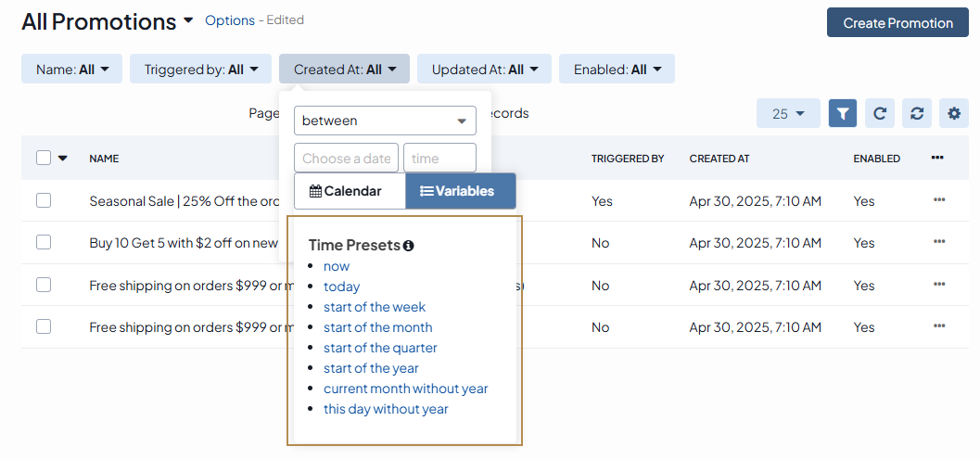Screen dimensions: 980x459
Task: Click the Time Presets info icon
Action: pyautogui.click(x=408, y=246)
